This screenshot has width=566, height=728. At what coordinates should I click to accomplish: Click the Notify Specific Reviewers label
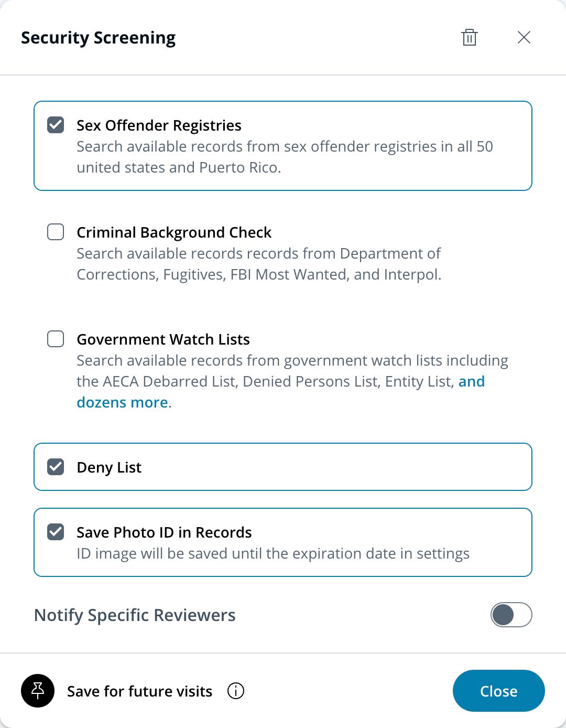point(135,615)
